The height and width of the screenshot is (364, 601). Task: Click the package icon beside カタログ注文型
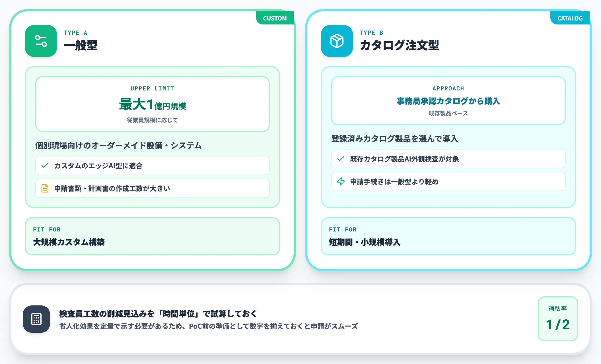pyautogui.click(x=336, y=41)
